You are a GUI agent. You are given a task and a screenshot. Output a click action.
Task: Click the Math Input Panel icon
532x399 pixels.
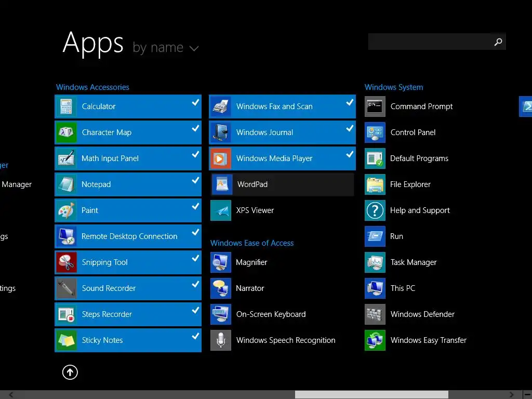click(x=66, y=158)
